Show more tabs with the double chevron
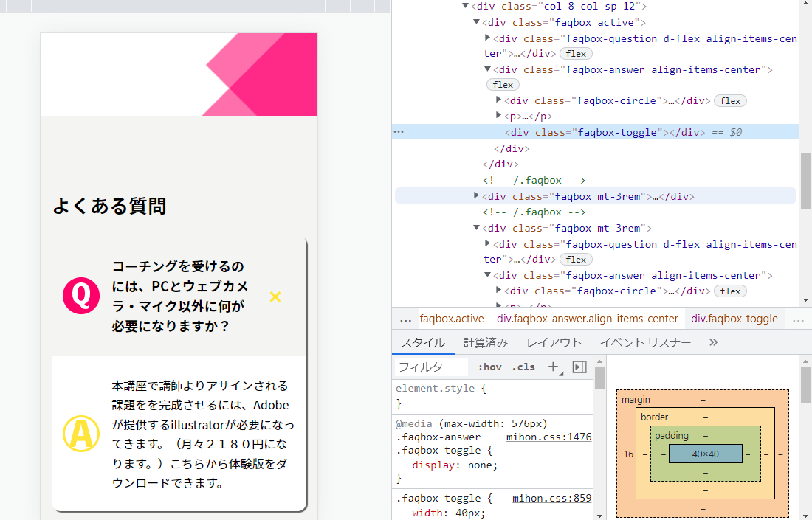812x520 pixels. coord(713,342)
